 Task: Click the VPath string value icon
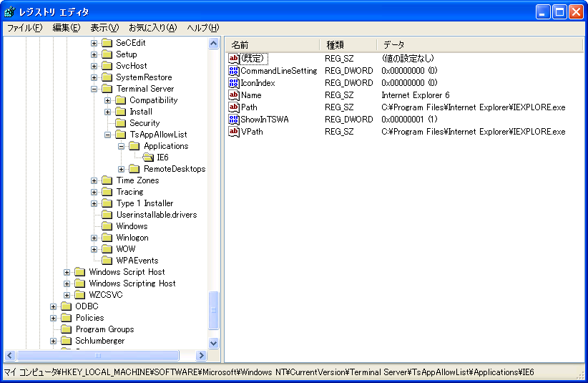pos(233,132)
